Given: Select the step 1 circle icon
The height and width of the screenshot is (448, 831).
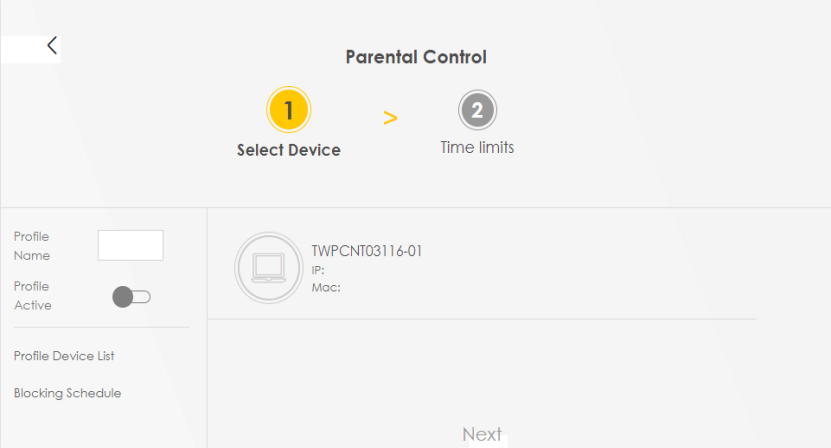Looking at the screenshot, I should 288,110.
